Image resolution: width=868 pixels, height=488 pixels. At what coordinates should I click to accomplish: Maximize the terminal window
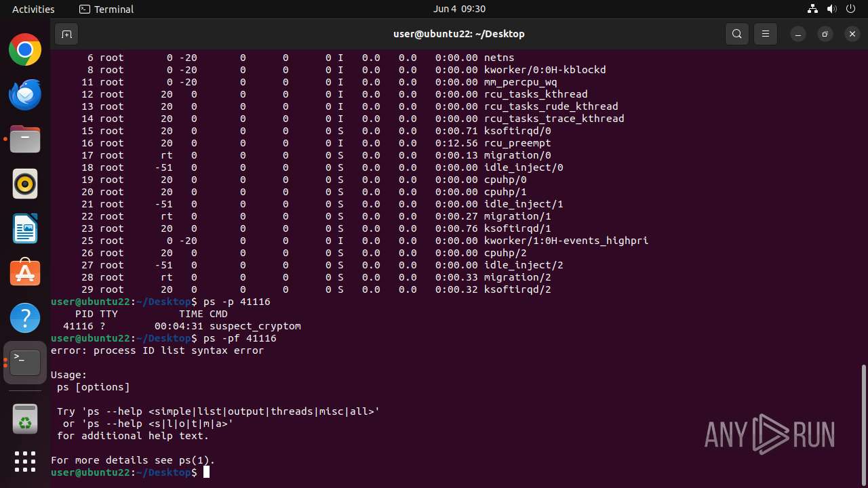pos(825,34)
